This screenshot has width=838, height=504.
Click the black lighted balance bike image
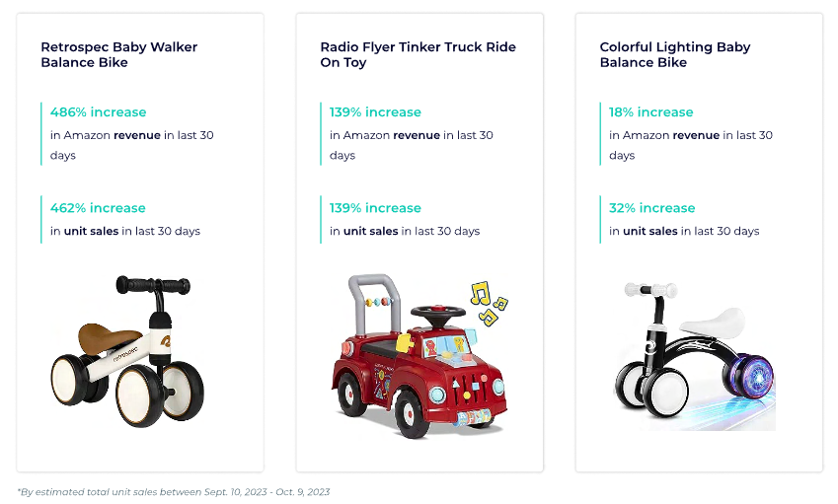click(694, 354)
